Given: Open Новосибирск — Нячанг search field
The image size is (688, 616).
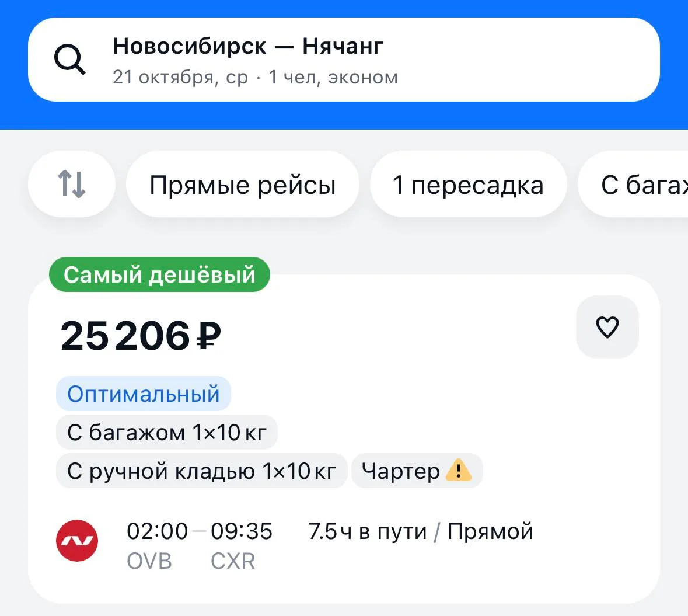Looking at the screenshot, I should point(344,60).
